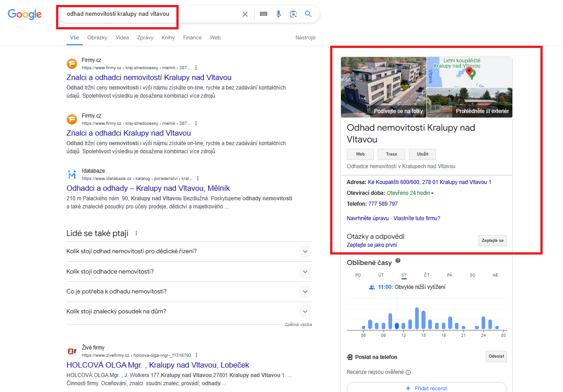The width and height of the screenshot is (563, 392).
Task: Select ČT day in popular times
Action: point(427,275)
